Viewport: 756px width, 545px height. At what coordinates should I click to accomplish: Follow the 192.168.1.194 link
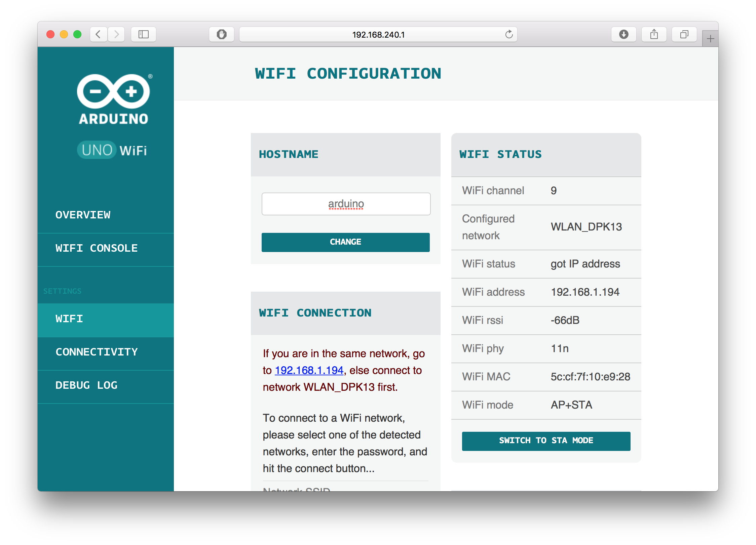[309, 370]
